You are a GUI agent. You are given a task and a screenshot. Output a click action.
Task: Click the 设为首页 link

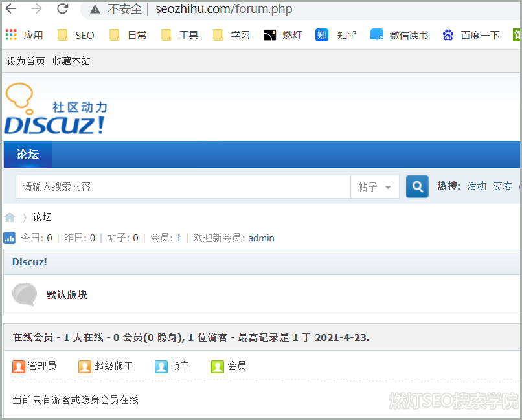26,61
